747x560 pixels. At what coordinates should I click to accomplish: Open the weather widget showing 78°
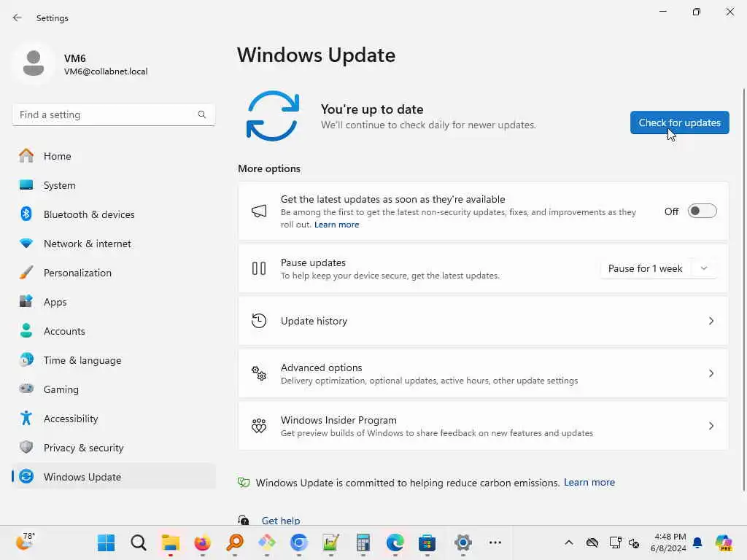[x=25, y=542]
